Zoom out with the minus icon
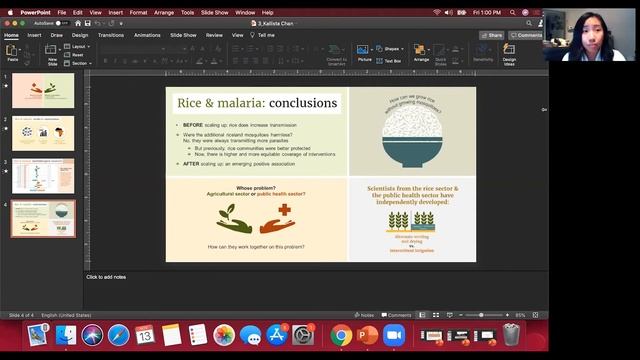 click(461, 315)
